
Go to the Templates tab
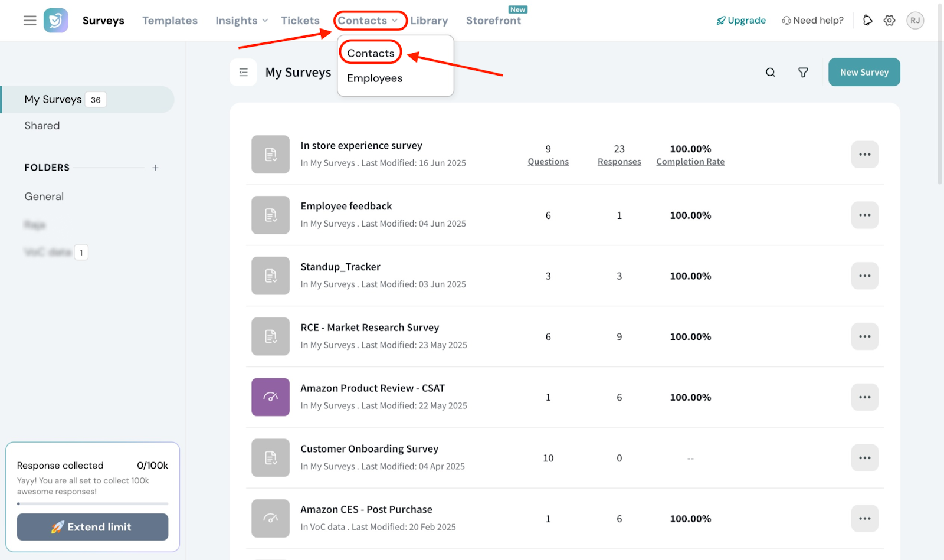coord(170,21)
